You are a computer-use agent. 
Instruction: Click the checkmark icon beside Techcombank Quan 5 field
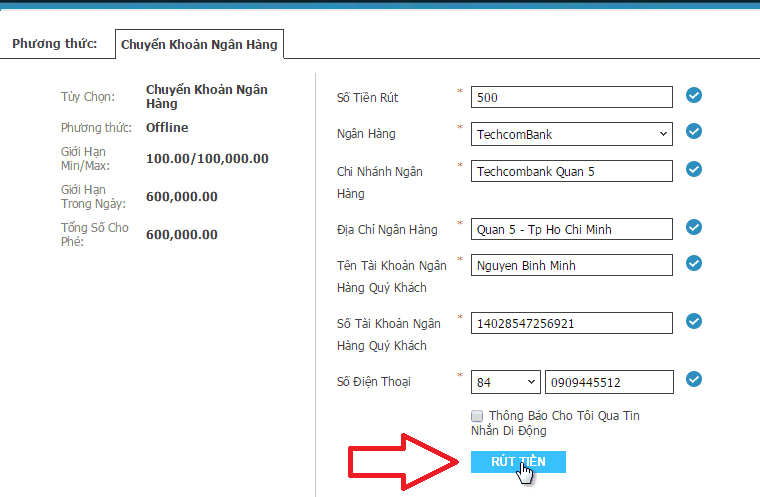click(694, 169)
